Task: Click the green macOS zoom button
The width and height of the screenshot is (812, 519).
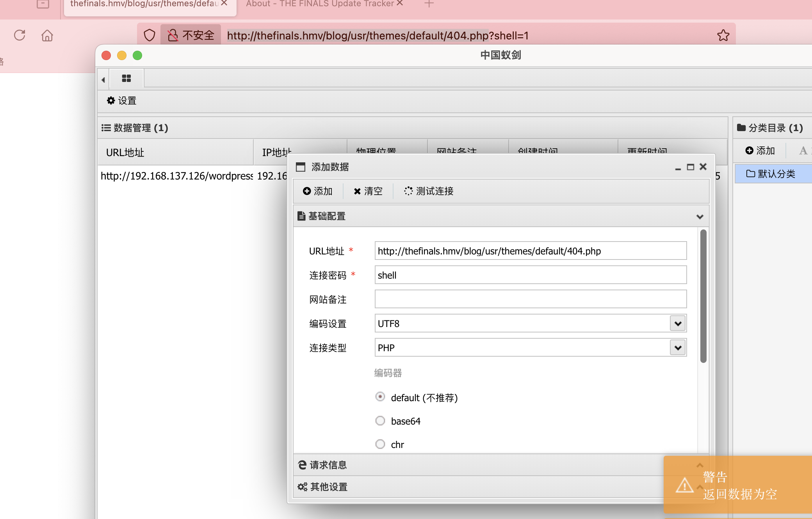Action: tap(137, 55)
